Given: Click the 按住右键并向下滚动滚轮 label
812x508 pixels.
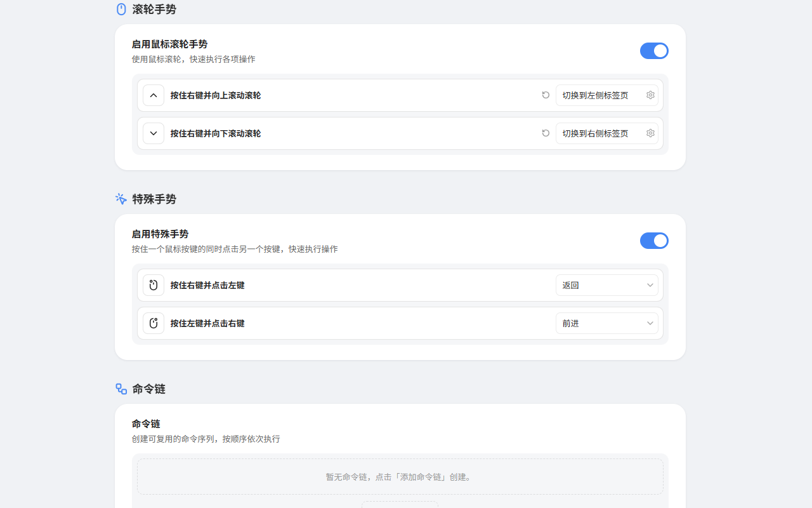Looking at the screenshot, I should click(216, 133).
